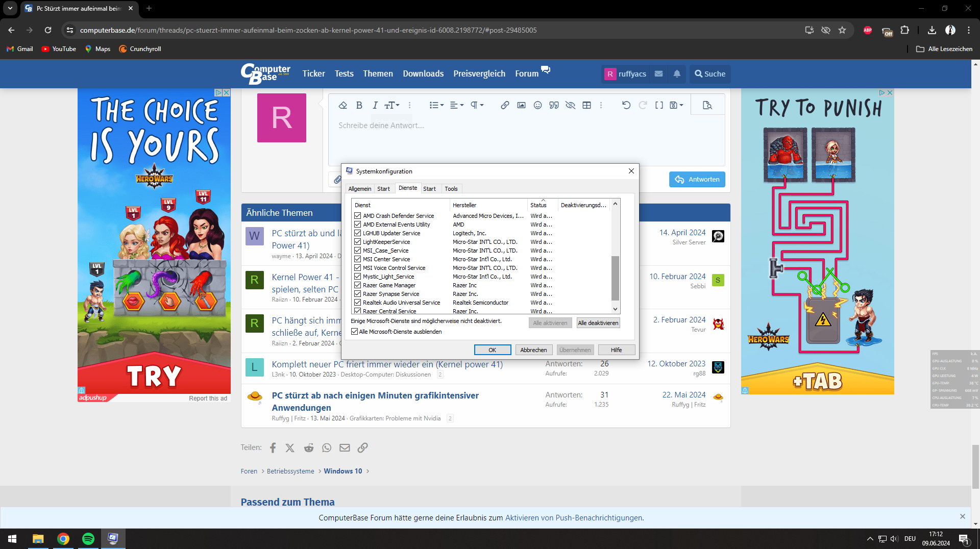The width and height of the screenshot is (980, 549).
Task: Toggle 'Alle Microsoft-Dienste ausblenden' checkbox
Action: [355, 332]
